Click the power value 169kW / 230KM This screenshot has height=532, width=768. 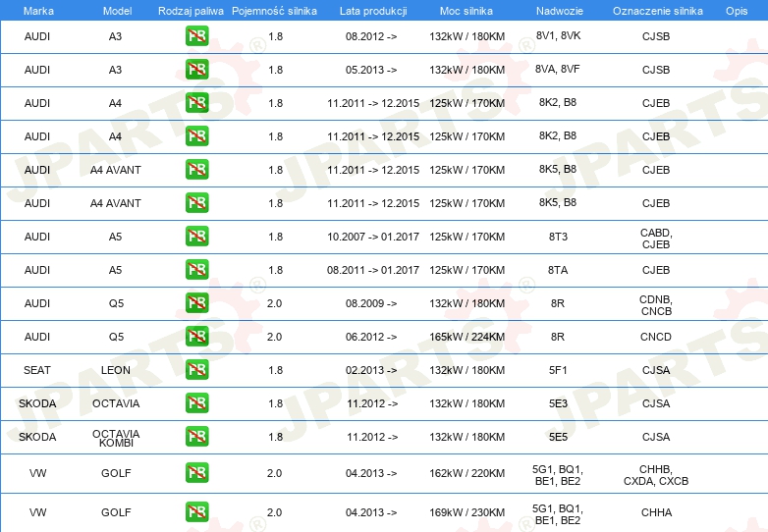point(467,512)
